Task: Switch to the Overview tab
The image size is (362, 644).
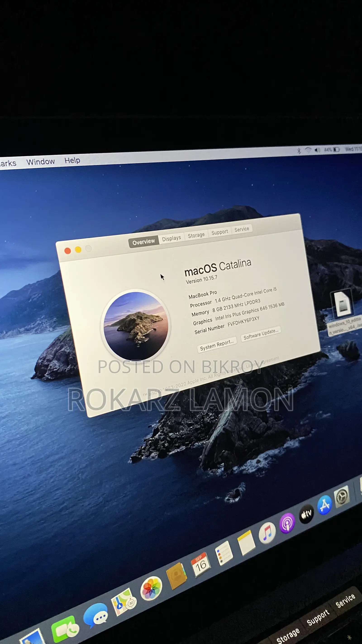Action: [144, 242]
